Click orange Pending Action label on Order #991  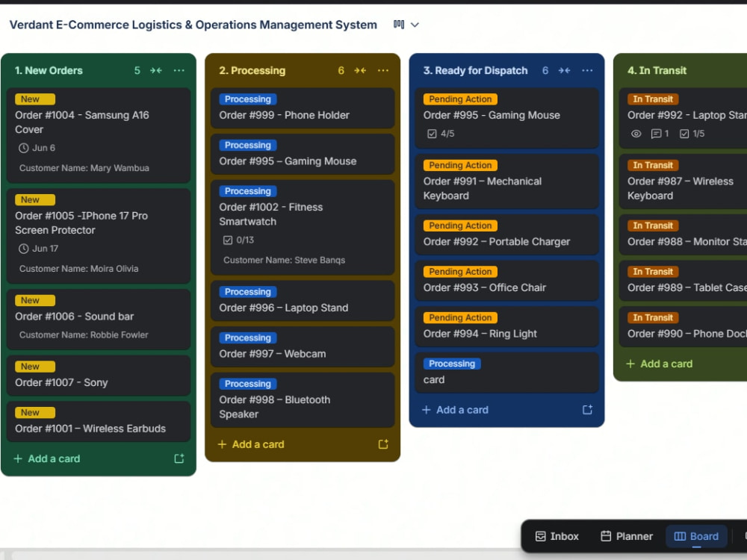460,165
